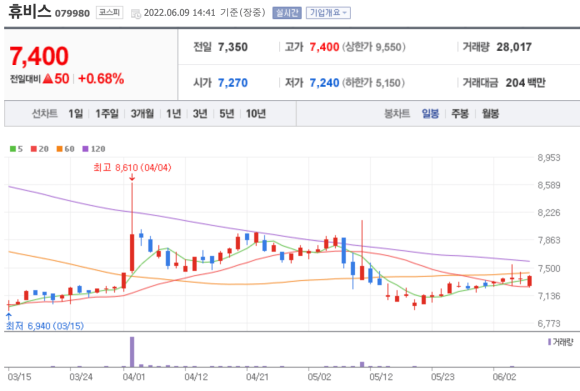Switch to the 주봉 candle chart
580x391 pixels.
pyautogui.click(x=460, y=114)
